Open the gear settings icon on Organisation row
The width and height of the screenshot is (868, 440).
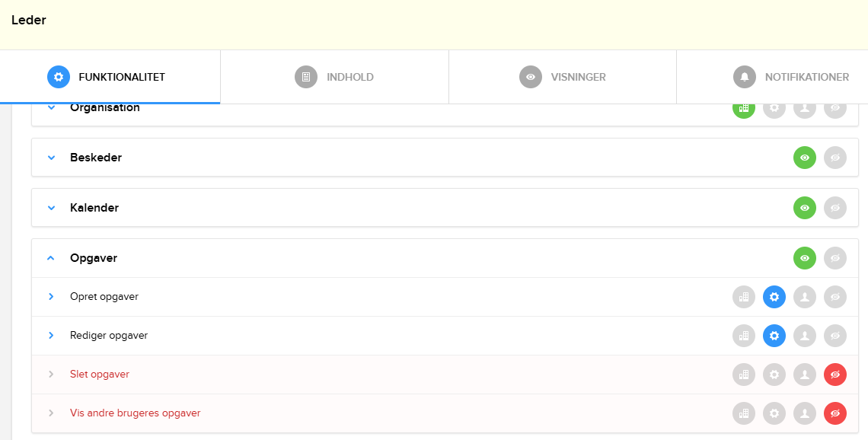pyautogui.click(x=774, y=107)
